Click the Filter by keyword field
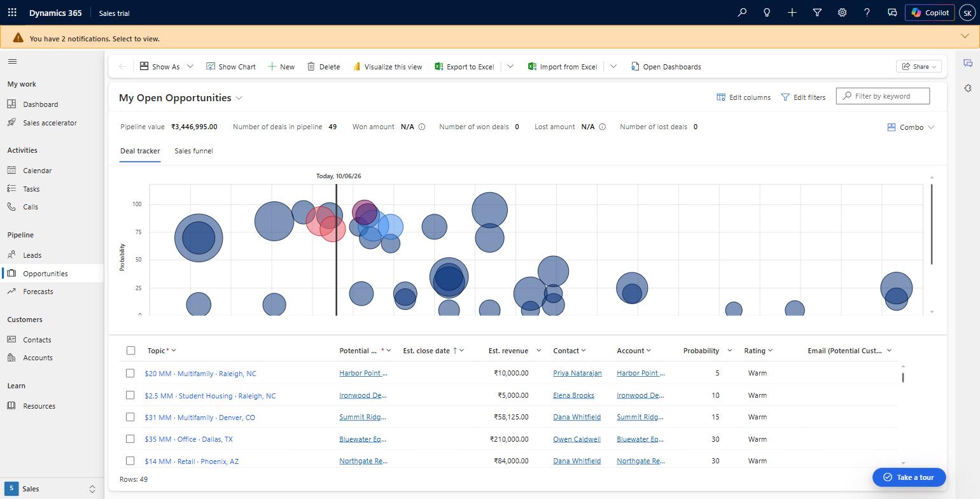 tap(883, 96)
